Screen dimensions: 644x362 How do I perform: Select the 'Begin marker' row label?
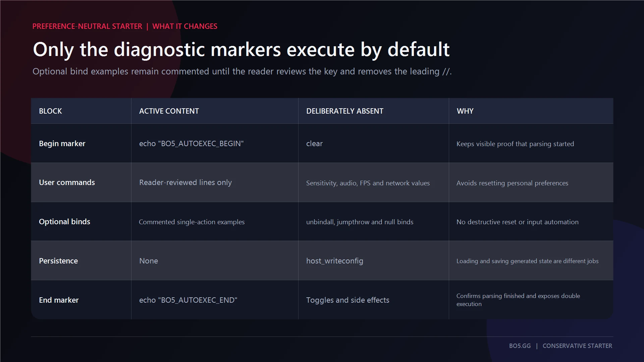pos(62,143)
